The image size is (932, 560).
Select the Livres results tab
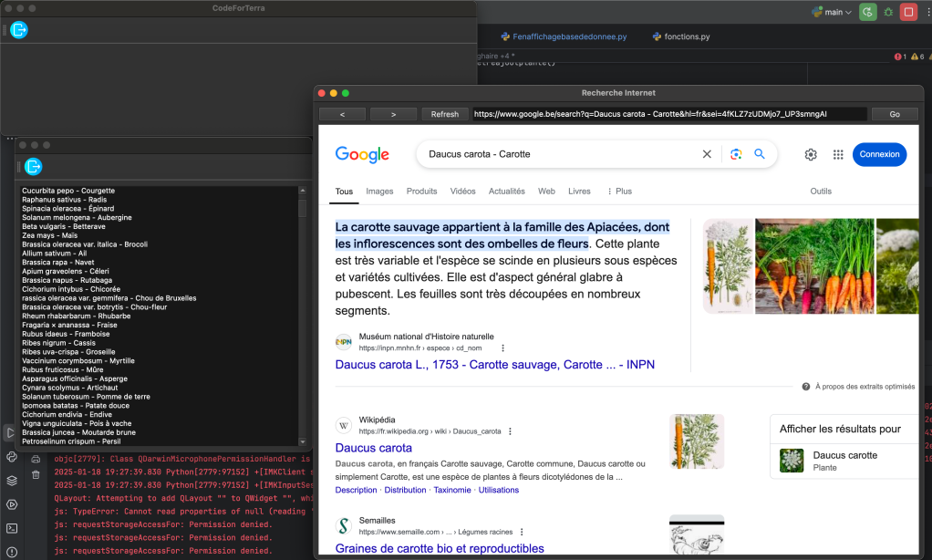click(579, 192)
